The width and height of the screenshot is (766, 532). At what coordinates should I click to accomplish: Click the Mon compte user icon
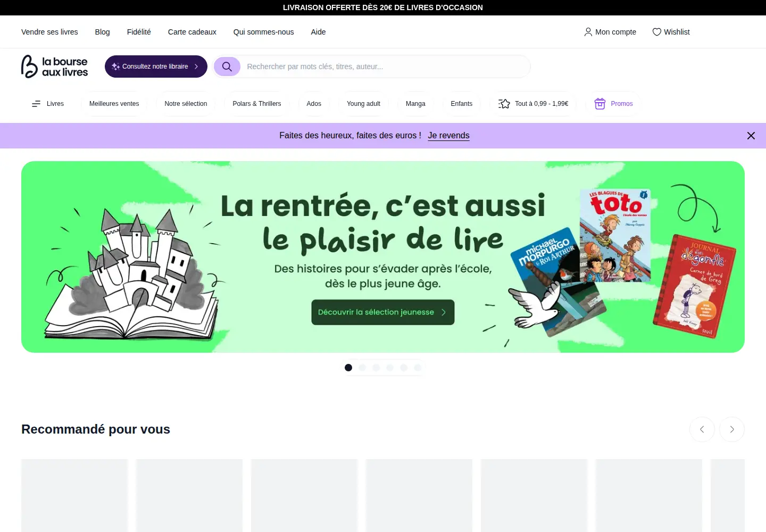point(588,32)
